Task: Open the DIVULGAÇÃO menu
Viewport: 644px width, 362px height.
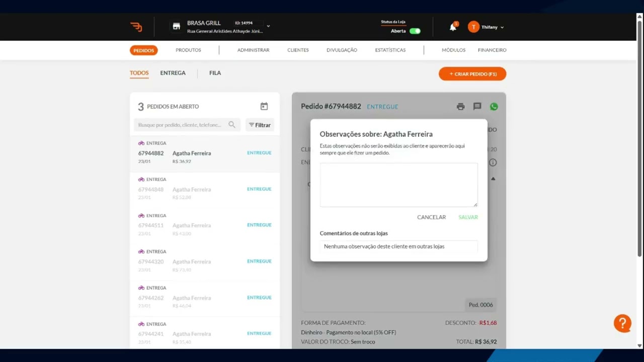Action: (x=342, y=50)
